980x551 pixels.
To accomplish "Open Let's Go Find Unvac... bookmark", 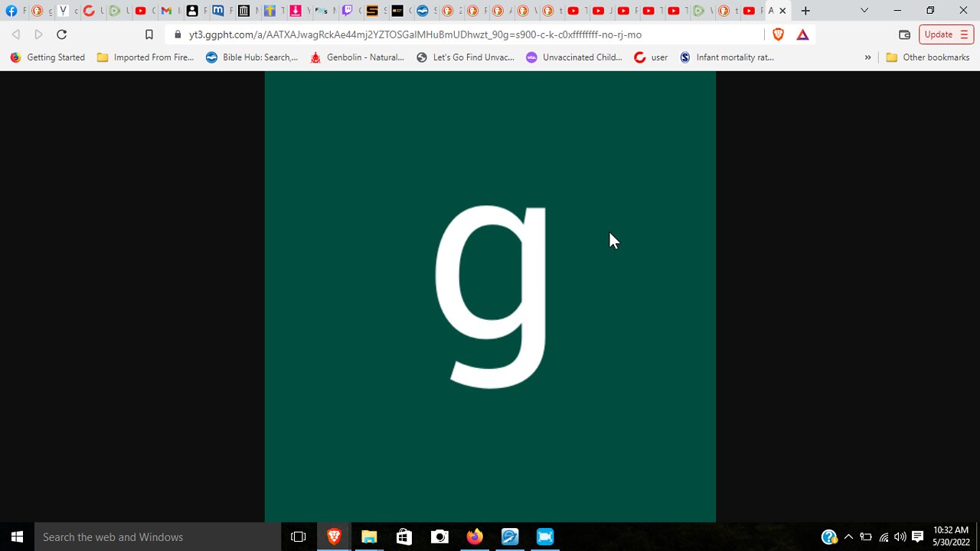I will click(x=465, y=57).
